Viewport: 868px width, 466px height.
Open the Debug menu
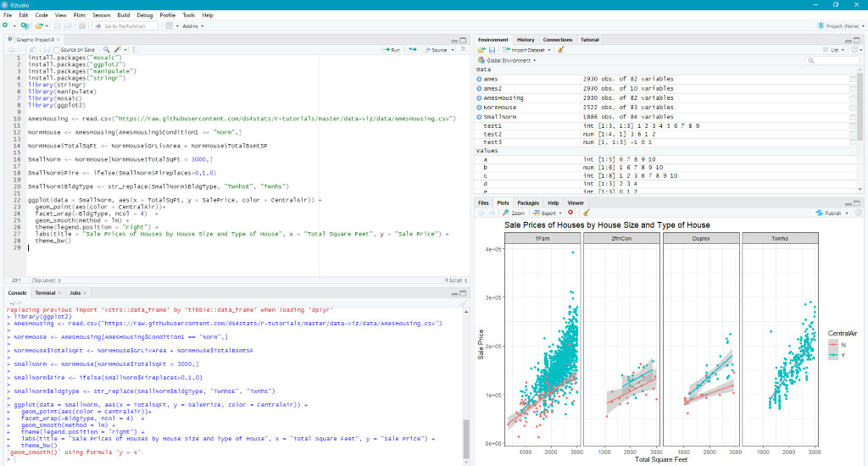click(144, 15)
